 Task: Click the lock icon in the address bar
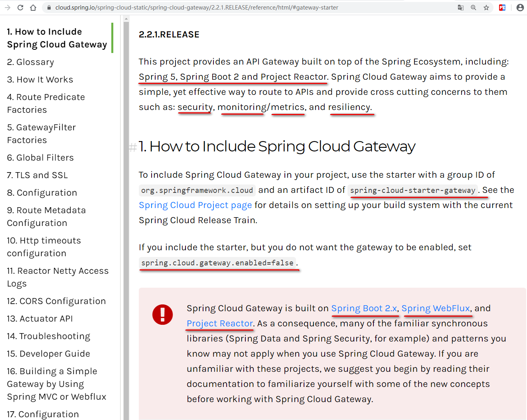click(x=49, y=8)
